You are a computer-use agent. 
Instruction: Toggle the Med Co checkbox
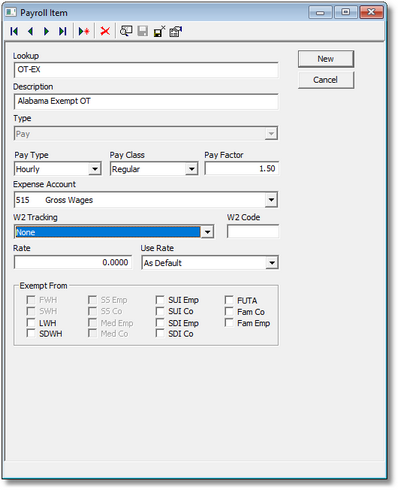(x=92, y=334)
